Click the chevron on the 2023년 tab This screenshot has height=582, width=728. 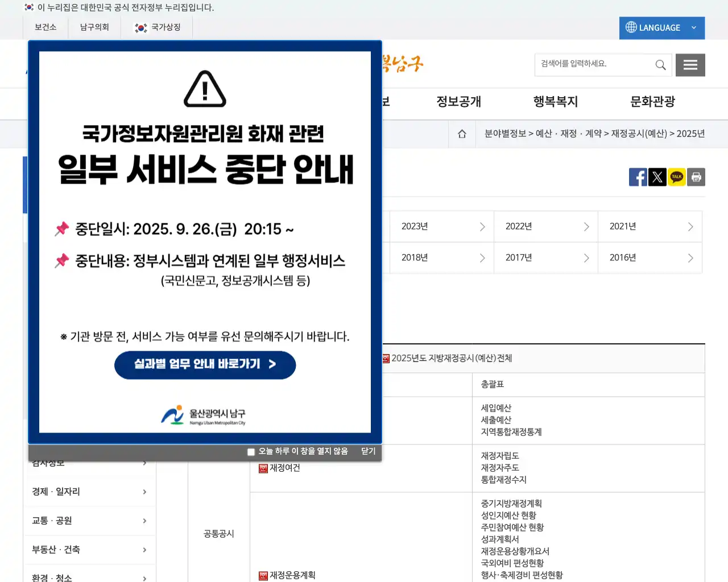click(x=482, y=227)
